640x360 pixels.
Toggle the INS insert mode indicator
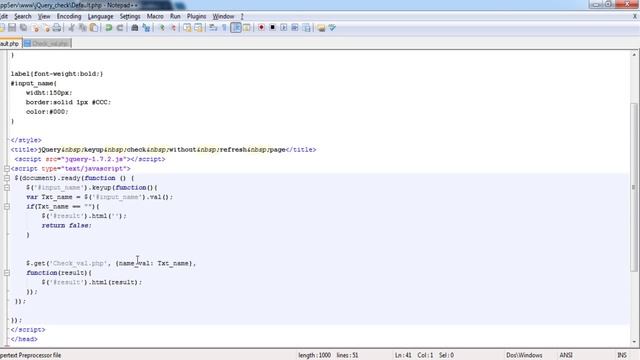(x=622, y=355)
